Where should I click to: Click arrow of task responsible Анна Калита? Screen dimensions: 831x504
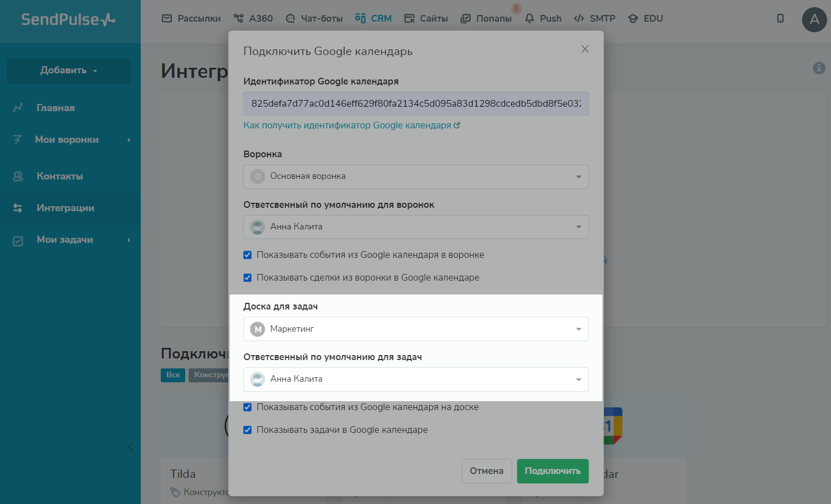pyautogui.click(x=578, y=380)
